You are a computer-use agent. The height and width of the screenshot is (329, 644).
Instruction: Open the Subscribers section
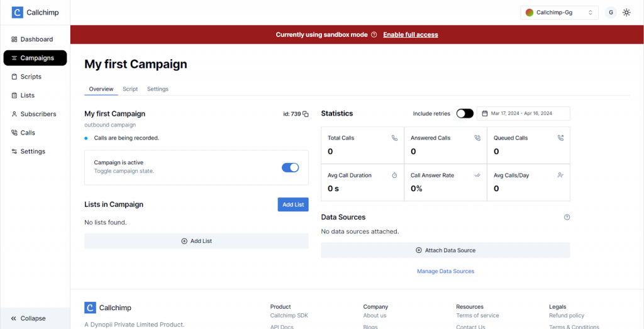(x=34, y=114)
